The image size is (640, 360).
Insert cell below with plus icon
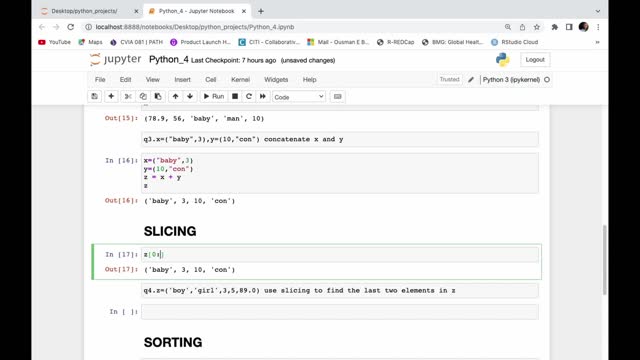pyautogui.click(x=111, y=97)
